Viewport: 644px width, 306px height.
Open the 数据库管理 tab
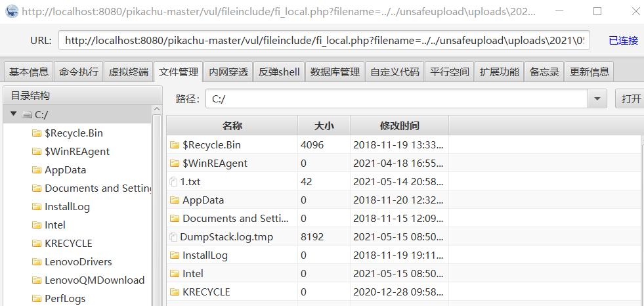point(335,72)
